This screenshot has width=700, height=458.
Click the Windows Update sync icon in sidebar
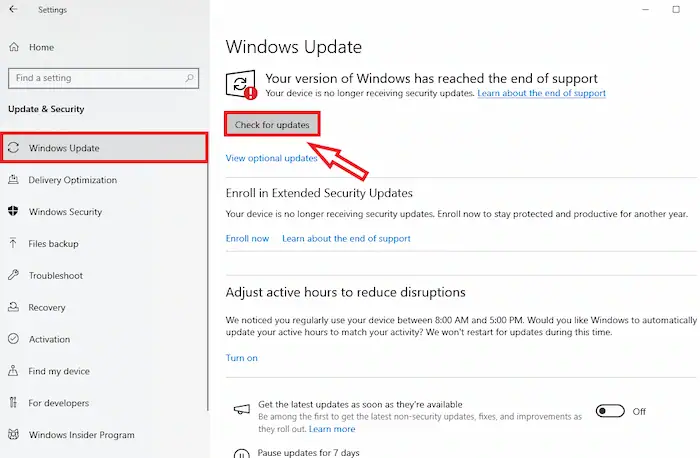click(x=13, y=148)
